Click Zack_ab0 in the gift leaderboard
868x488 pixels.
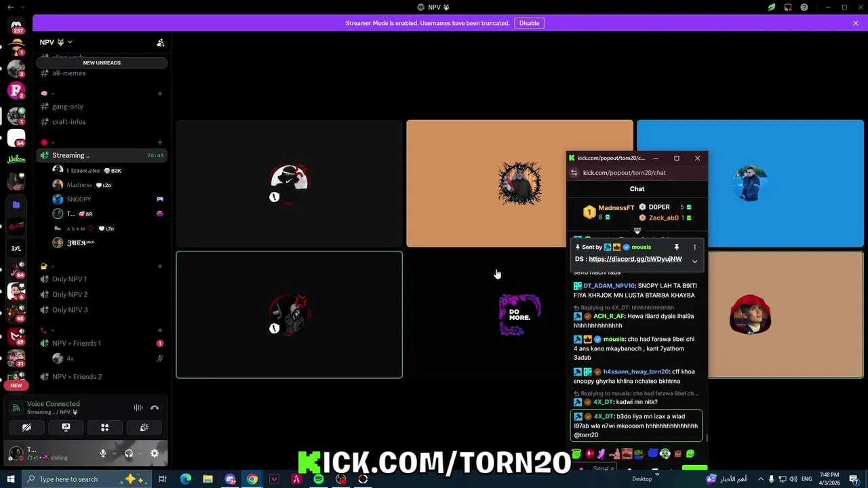(663, 218)
